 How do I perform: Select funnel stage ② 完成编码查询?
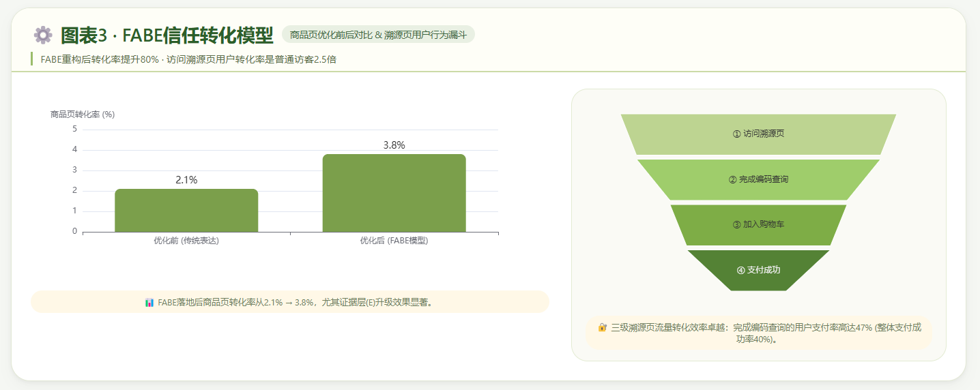click(758, 179)
